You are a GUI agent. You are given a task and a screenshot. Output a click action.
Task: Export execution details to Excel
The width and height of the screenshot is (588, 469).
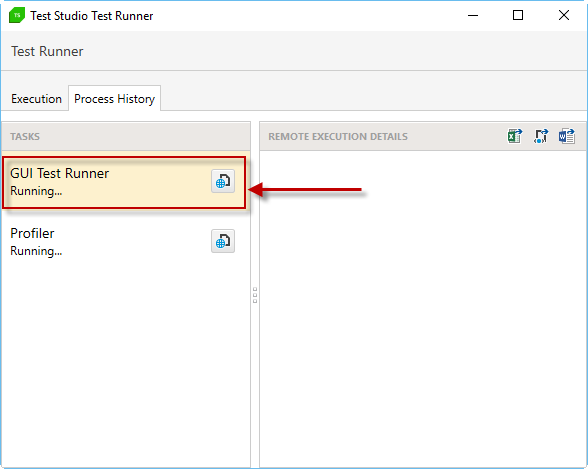515,136
